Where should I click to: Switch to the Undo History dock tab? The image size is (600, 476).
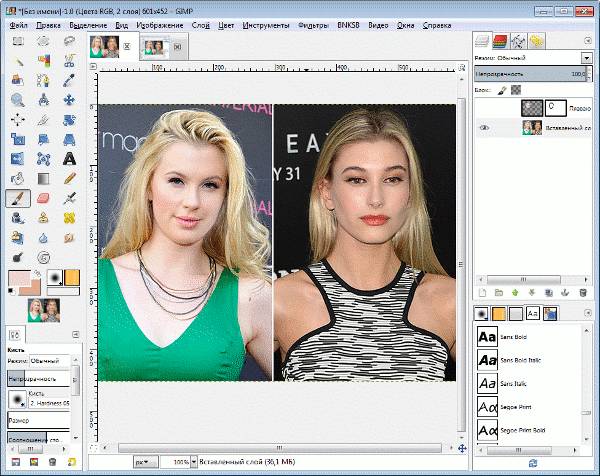click(536, 41)
